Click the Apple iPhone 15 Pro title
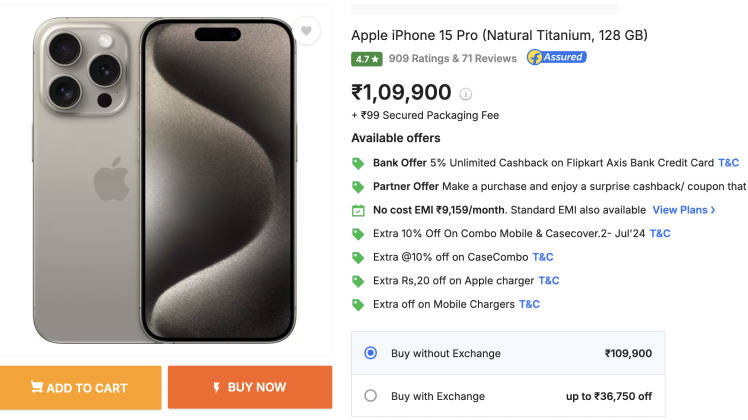This screenshot has height=420, width=748. tap(499, 35)
